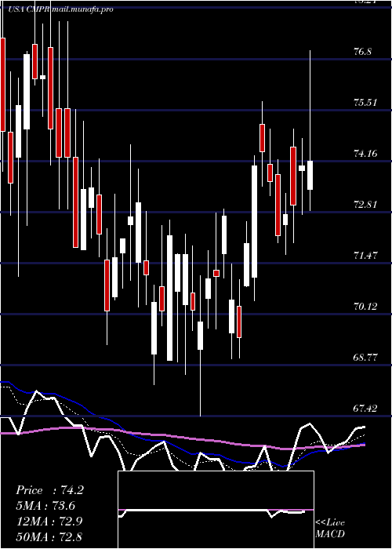The height and width of the screenshot is (549, 392).
Task: Click the 76.8 price axis label
Action: click(363, 52)
